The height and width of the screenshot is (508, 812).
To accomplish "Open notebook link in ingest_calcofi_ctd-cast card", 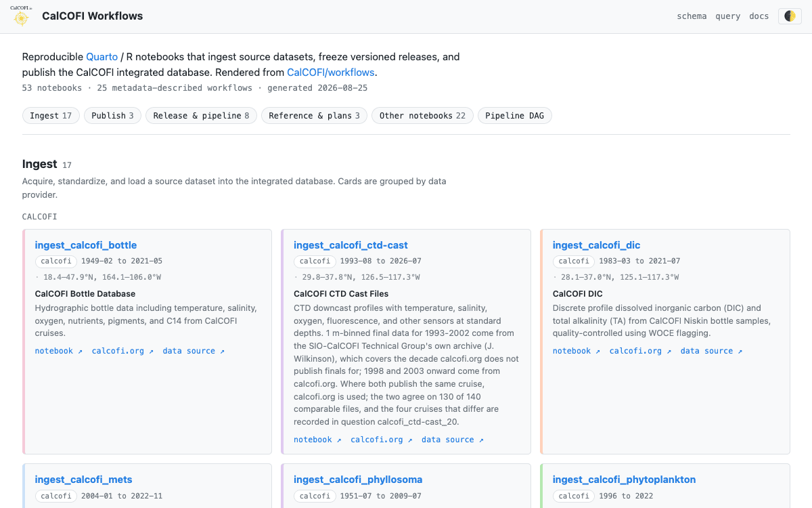I will pos(317,440).
